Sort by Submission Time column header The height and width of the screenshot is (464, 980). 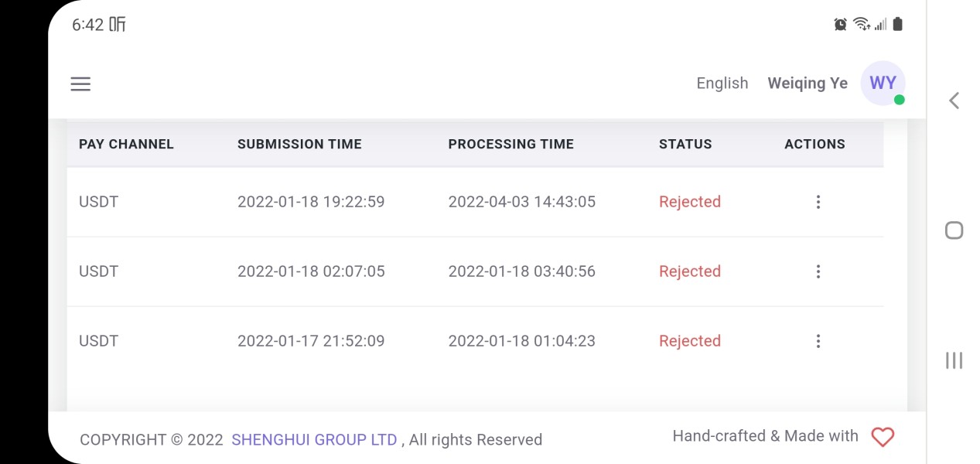coord(299,144)
